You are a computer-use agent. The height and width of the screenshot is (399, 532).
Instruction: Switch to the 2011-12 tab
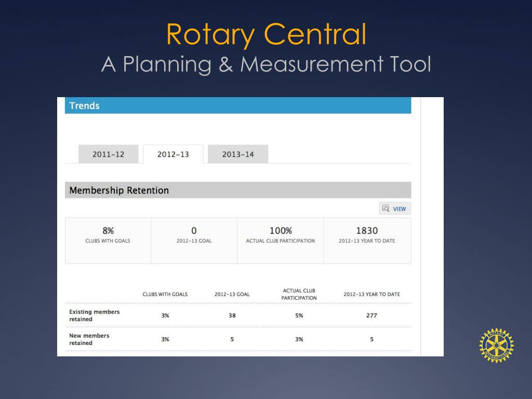tap(108, 154)
